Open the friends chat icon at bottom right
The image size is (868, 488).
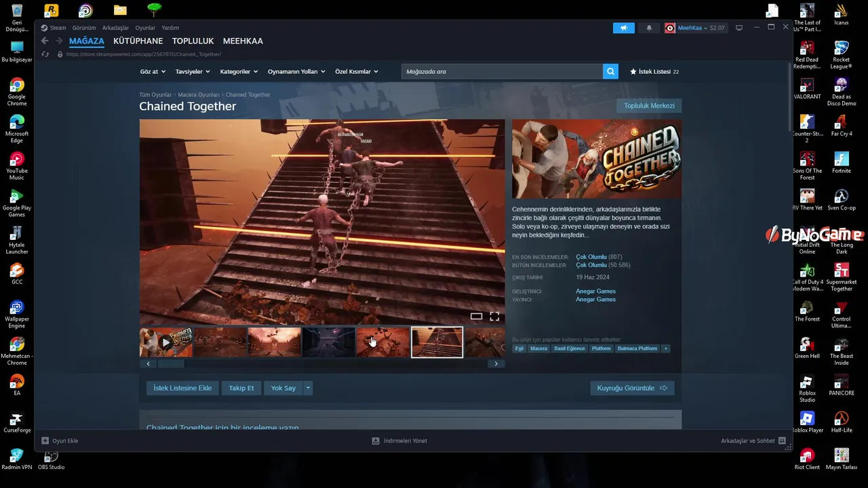tap(782, 441)
